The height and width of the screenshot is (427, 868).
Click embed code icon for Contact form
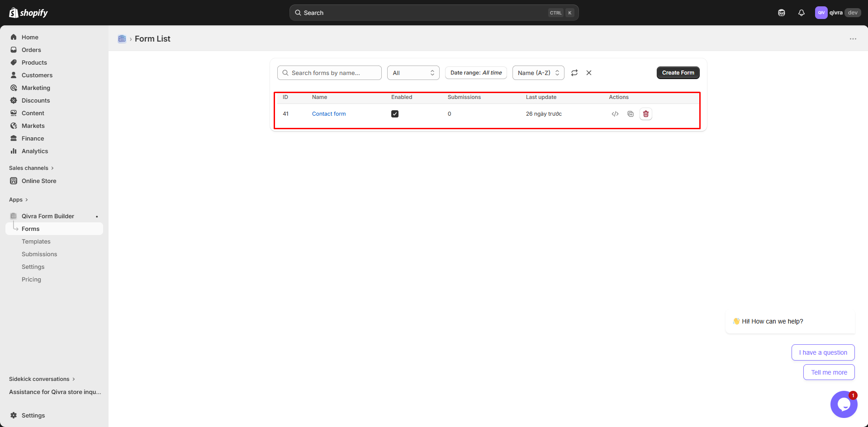tap(615, 114)
